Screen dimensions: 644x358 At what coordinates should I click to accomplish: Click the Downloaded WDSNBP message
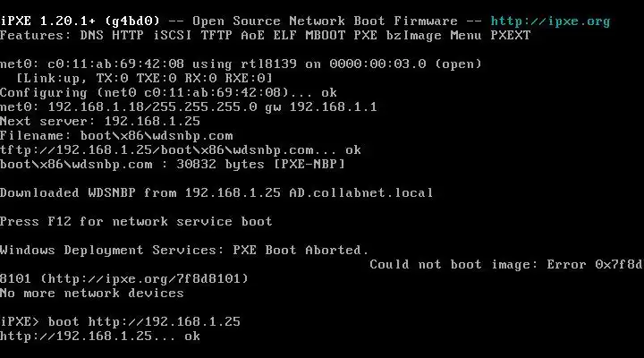(216, 193)
